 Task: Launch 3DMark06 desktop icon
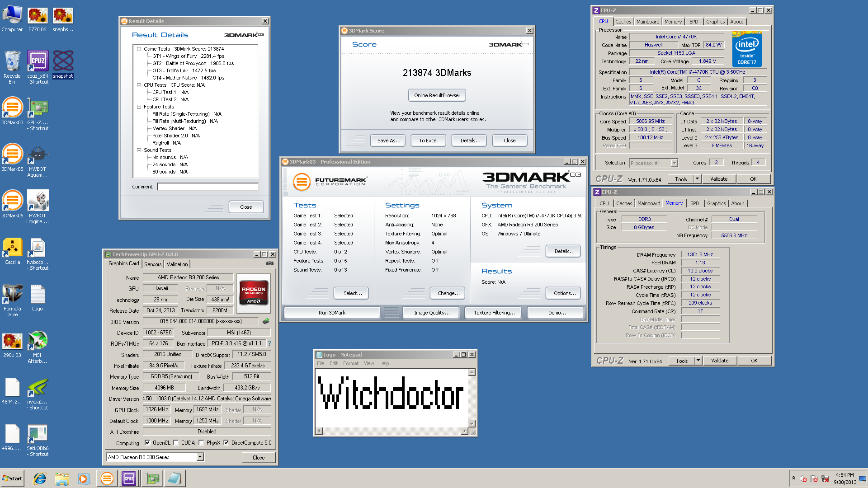click(12, 204)
